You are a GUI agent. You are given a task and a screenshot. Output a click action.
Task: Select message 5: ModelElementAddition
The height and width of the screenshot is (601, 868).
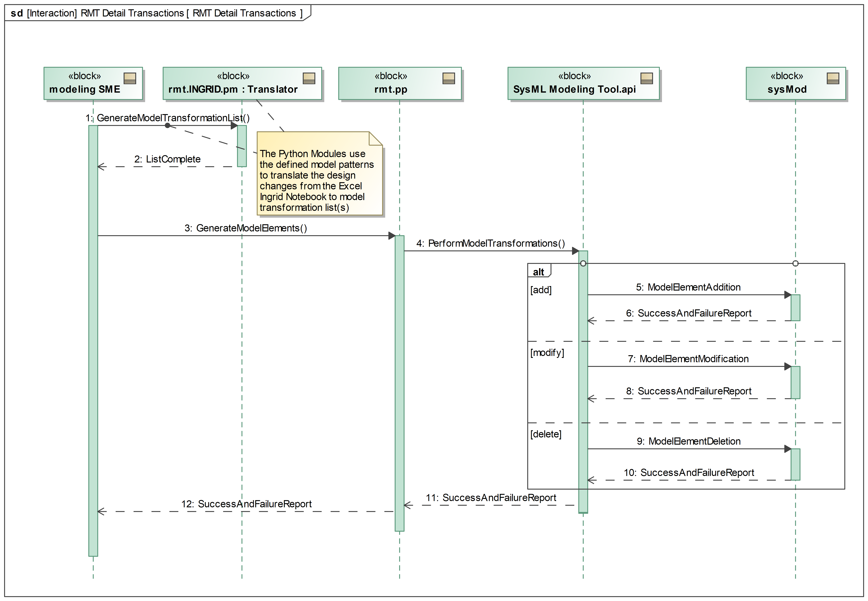coord(688,287)
